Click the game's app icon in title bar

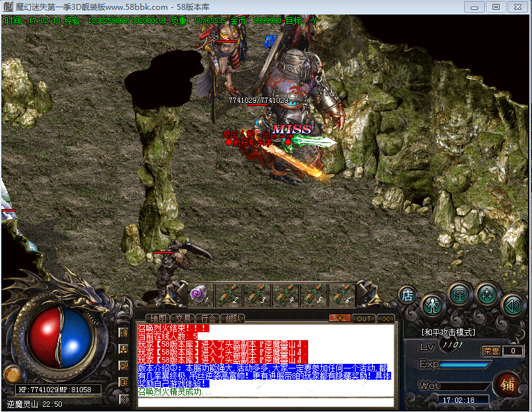tap(8, 7)
